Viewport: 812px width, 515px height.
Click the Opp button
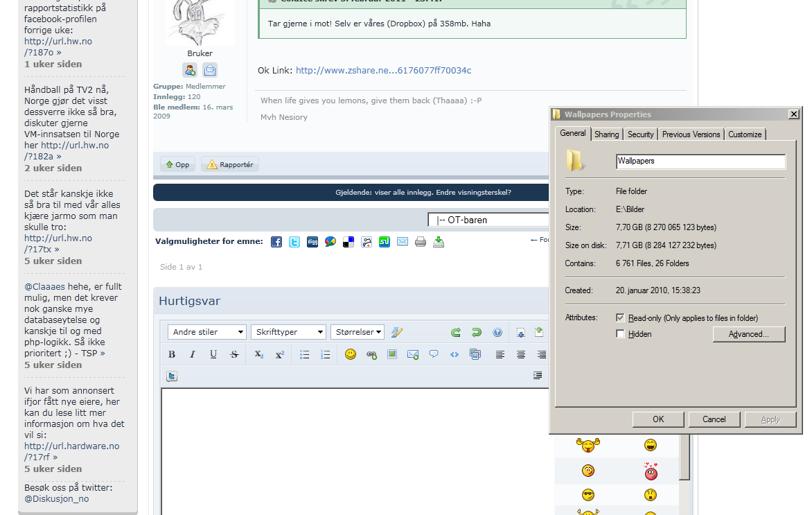[x=177, y=165]
